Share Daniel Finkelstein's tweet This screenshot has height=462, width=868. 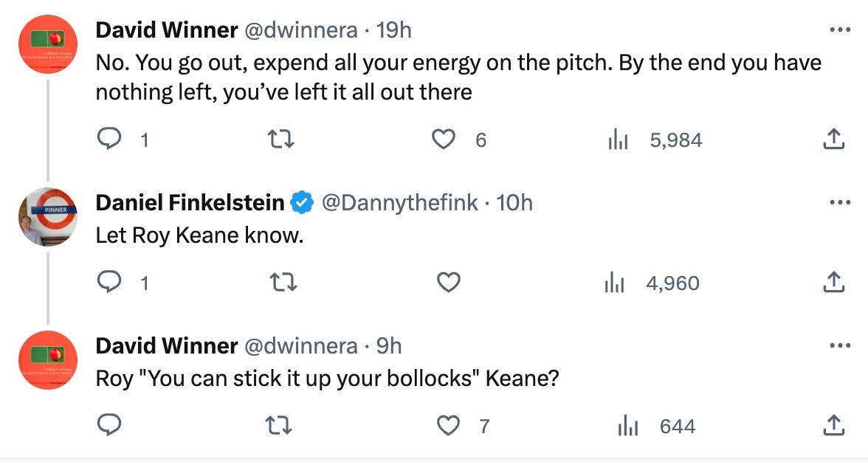coord(833,283)
